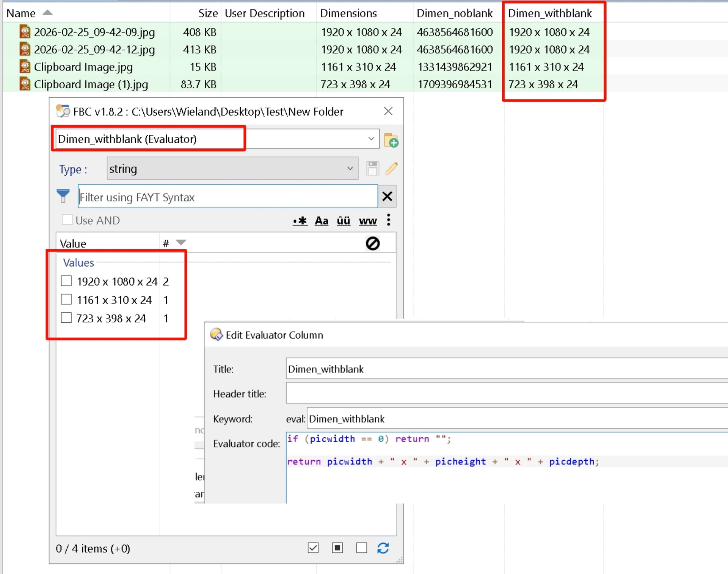Screen dimensions: 728x574
Task: Click the blue filter funnel icon
Action: click(63, 196)
